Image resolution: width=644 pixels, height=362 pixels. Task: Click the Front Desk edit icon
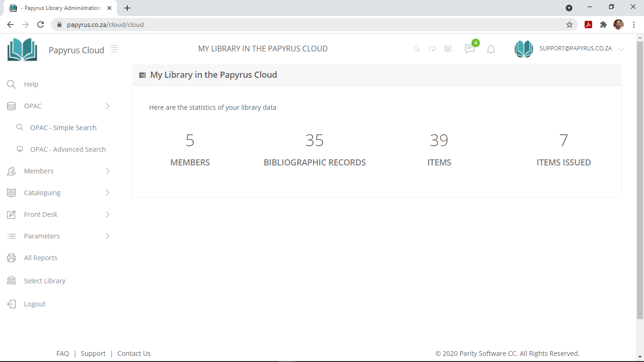point(11,214)
